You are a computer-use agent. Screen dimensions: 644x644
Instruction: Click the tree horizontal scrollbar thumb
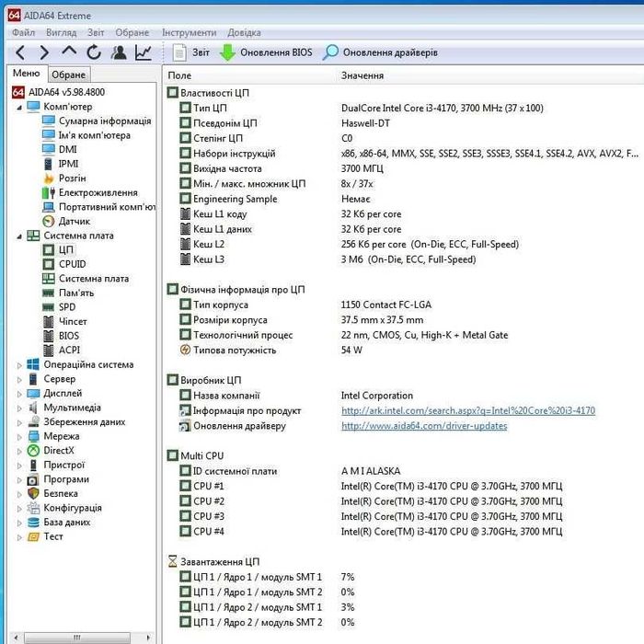coord(77,637)
